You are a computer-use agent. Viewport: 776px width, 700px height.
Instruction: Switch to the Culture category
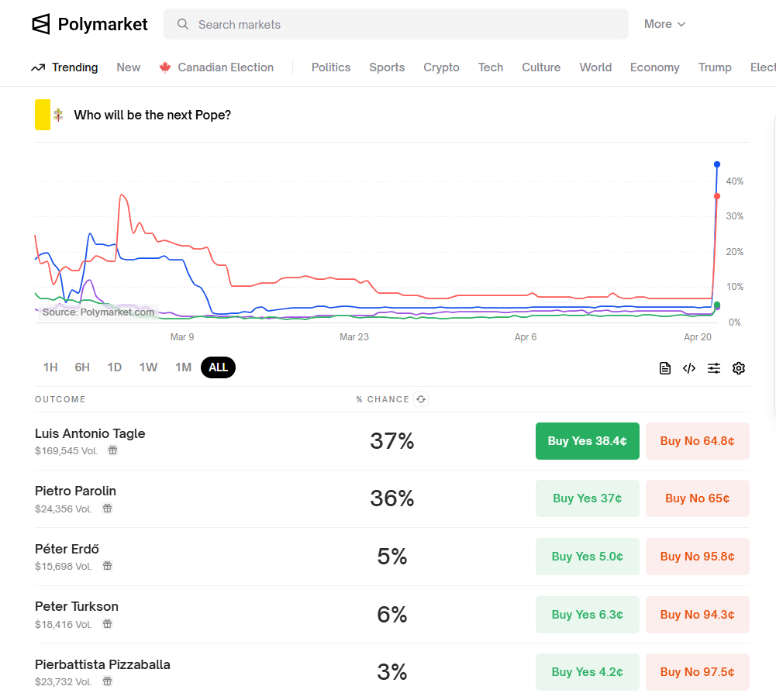(541, 67)
